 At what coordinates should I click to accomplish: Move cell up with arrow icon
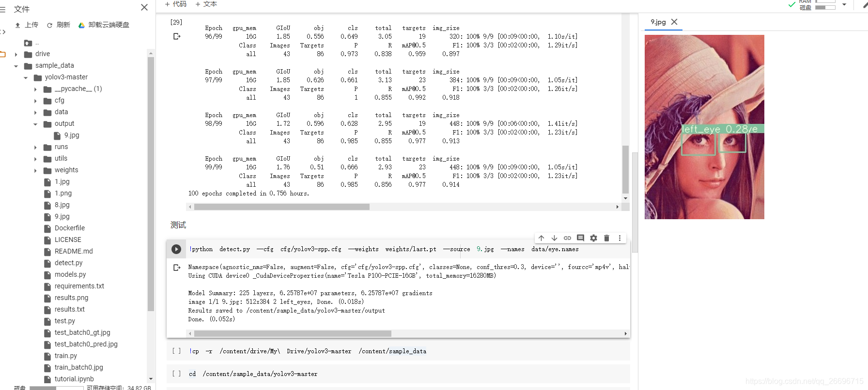542,238
